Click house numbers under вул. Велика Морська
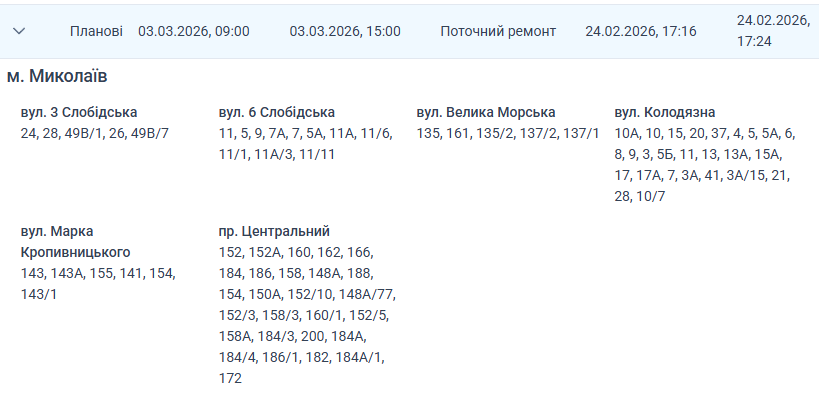 (508, 133)
